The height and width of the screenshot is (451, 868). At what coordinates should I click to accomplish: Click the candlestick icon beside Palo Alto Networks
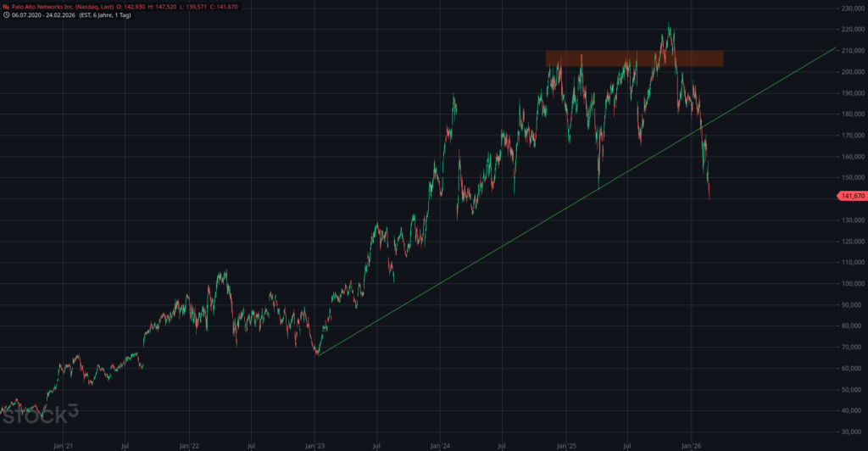point(5,7)
